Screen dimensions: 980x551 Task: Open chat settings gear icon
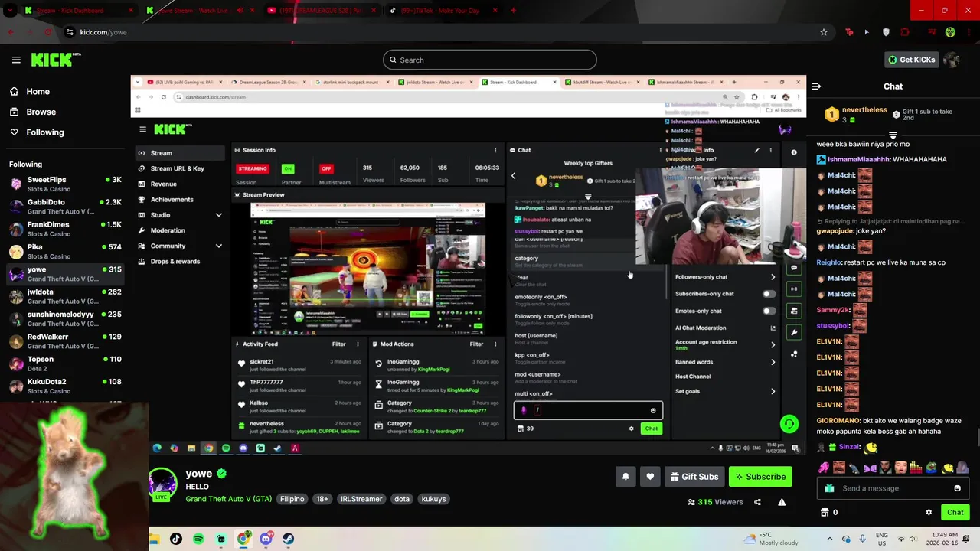(929, 512)
